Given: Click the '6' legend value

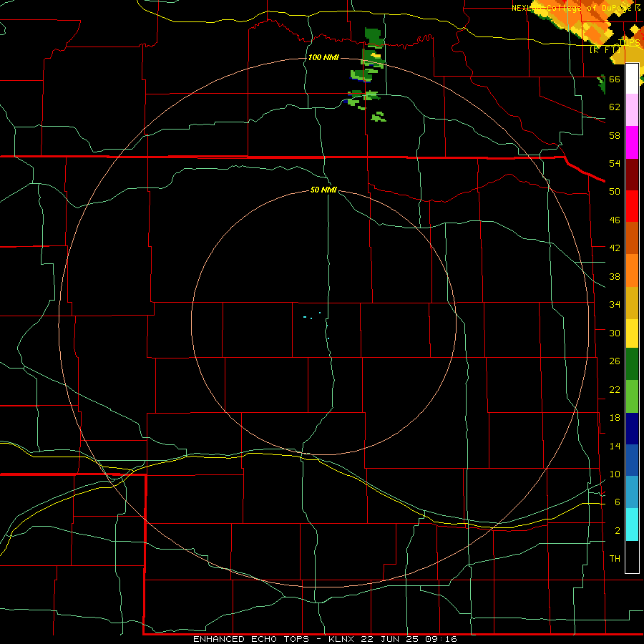Looking at the screenshot, I should click(618, 502).
